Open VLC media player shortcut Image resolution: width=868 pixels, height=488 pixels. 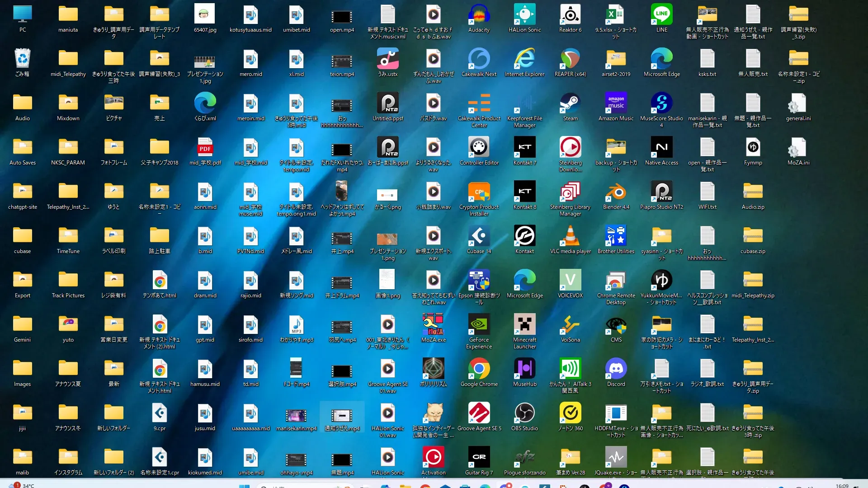point(570,236)
